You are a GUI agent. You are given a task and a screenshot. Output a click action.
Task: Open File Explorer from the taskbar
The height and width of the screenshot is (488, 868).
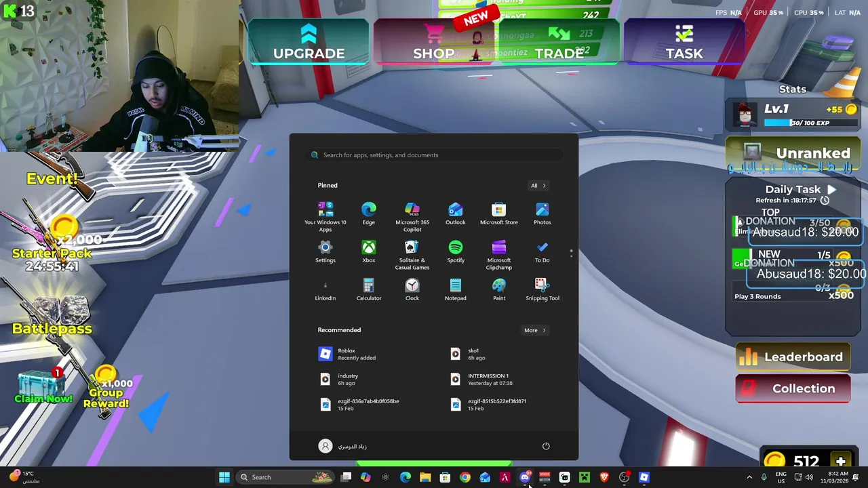pyautogui.click(x=425, y=477)
